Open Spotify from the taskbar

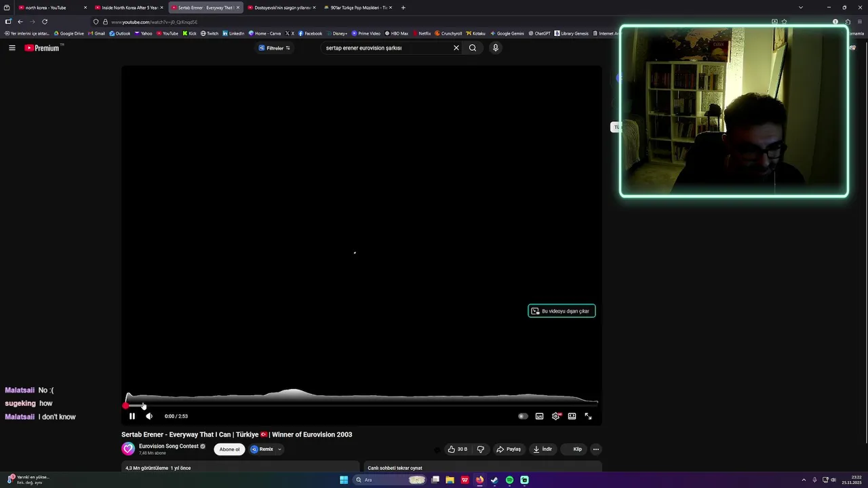pyautogui.click(x=509, y=480)
